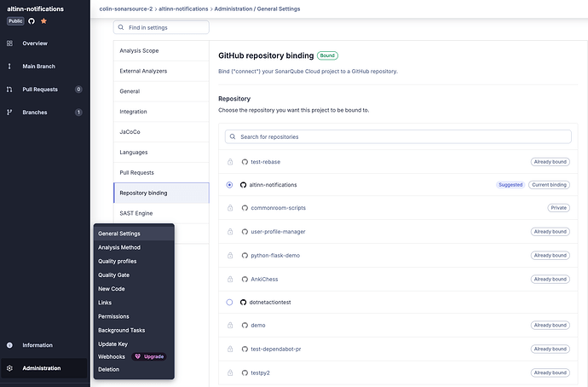Click the Branches icon in sidebar
Image resolution: width=588 pixels, height=387 pixels.
coord(9,112)
